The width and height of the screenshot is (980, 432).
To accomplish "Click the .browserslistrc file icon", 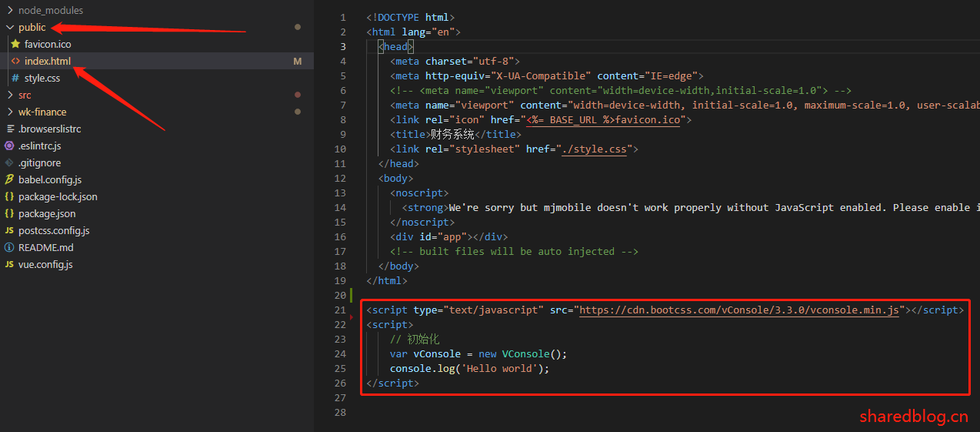I will [x=9, y=129].
